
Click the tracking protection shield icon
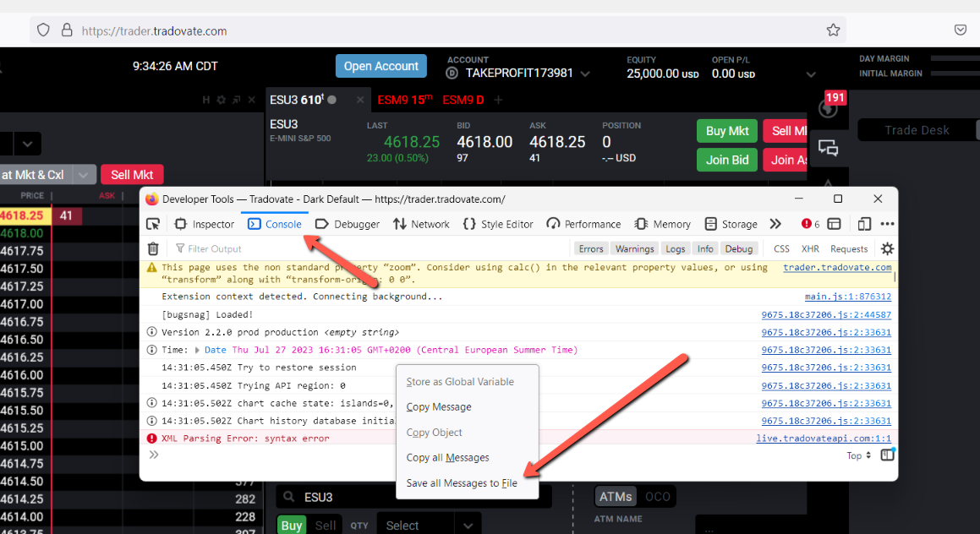43,30
